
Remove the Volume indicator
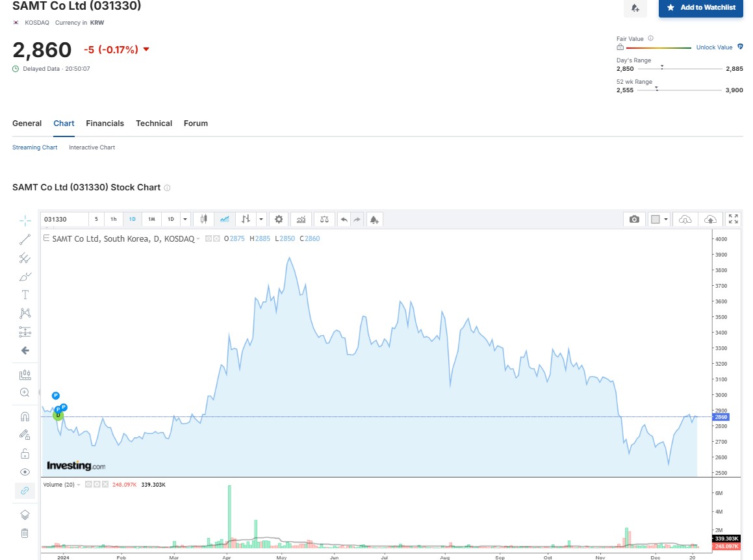(x=105, y=484)
